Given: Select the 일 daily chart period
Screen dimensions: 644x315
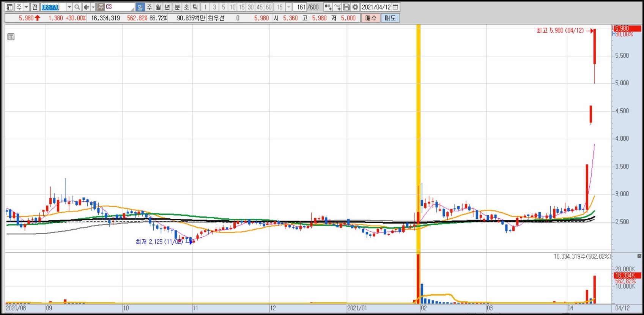Looking at the screenshot, I should [x=140, y=7].
